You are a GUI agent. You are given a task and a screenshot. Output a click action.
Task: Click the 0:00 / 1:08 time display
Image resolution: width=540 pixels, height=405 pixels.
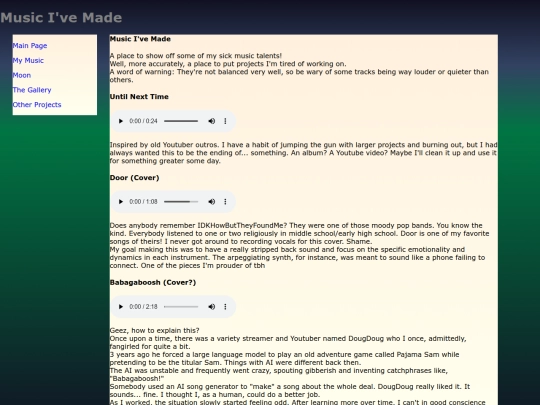click(x=143, y=202)
